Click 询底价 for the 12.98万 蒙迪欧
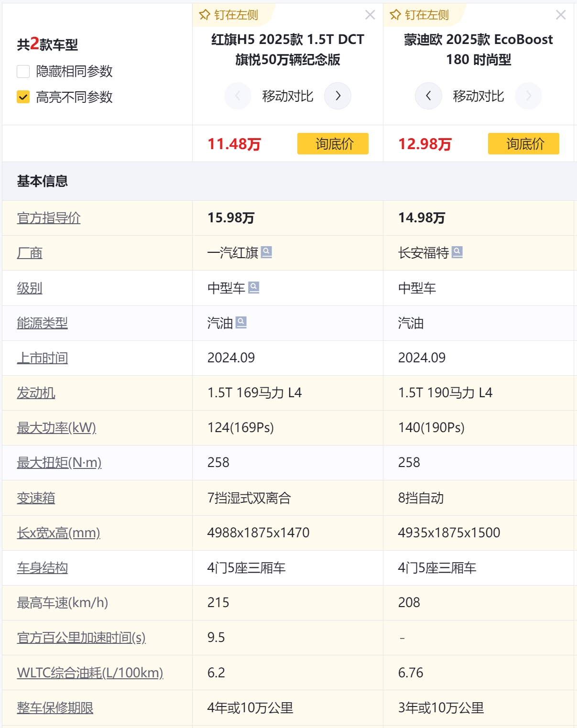This screenshot has width=577, height=728. (523, 143)
